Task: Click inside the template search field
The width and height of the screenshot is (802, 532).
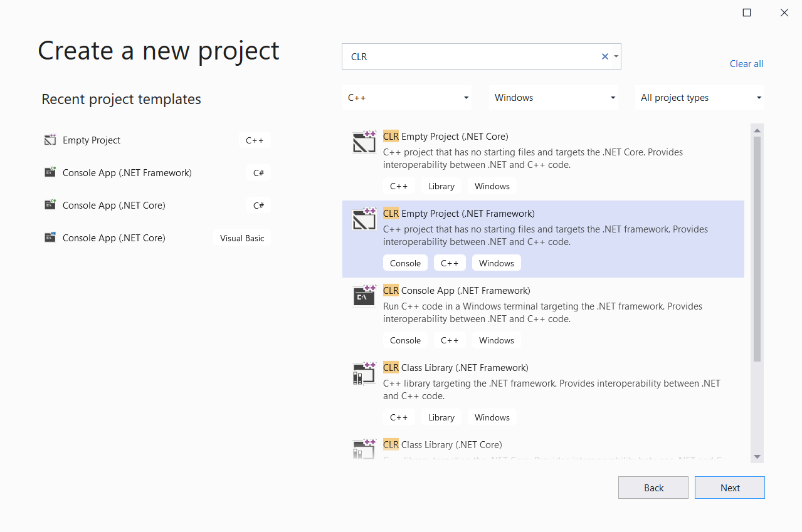Action: [x=470, y=56]
